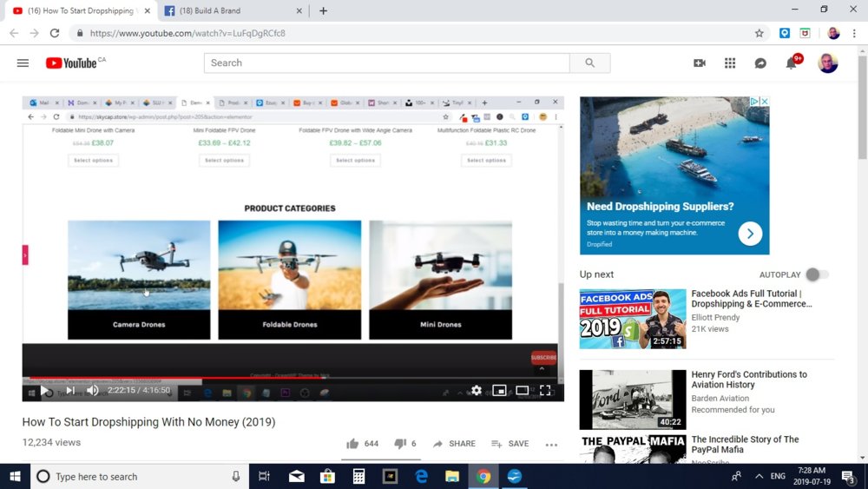The width and height of the screenshot is (868, 489).
Task: Click the taskbar microphone icon
Action: (x=236, y=476)
